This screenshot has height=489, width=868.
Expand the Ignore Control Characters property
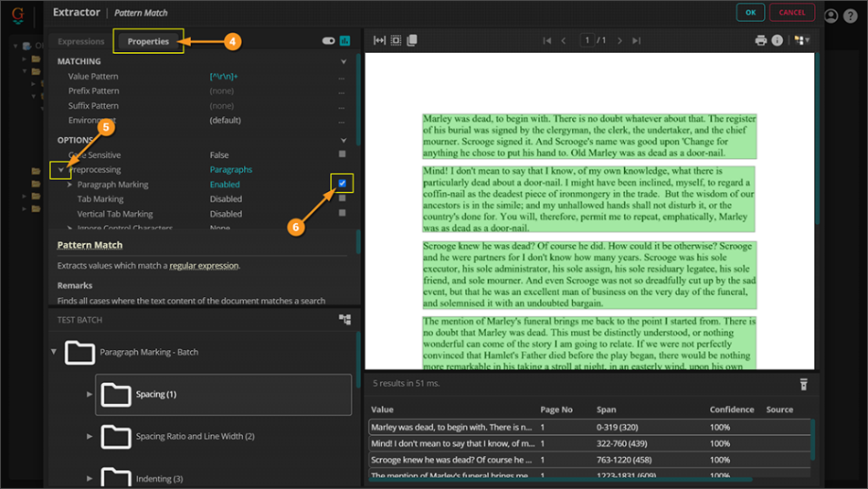(x=69, y=228)
